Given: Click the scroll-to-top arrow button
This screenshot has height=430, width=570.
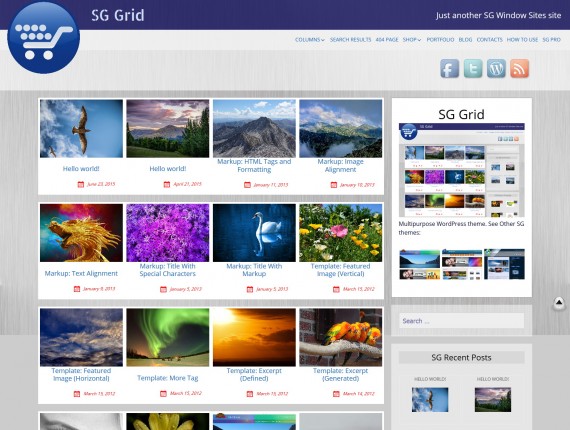Looking at the screenshot, I should (559, 303).
